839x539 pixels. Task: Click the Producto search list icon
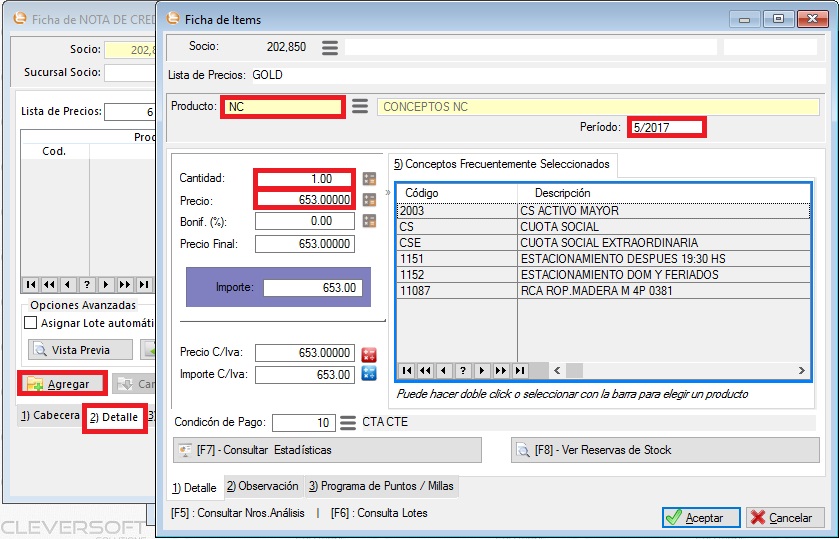click(x=360, y=107)
